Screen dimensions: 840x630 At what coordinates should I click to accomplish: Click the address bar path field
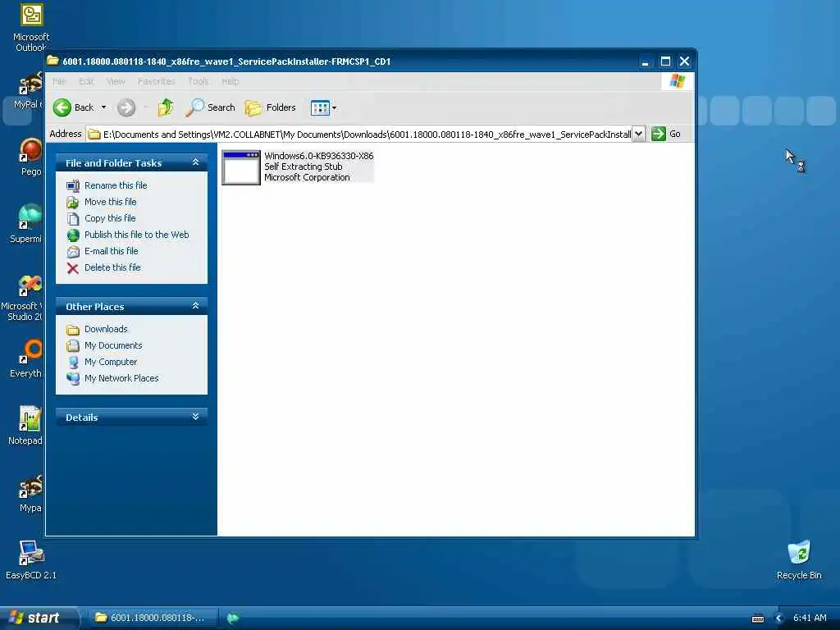(x=359, y=134)
